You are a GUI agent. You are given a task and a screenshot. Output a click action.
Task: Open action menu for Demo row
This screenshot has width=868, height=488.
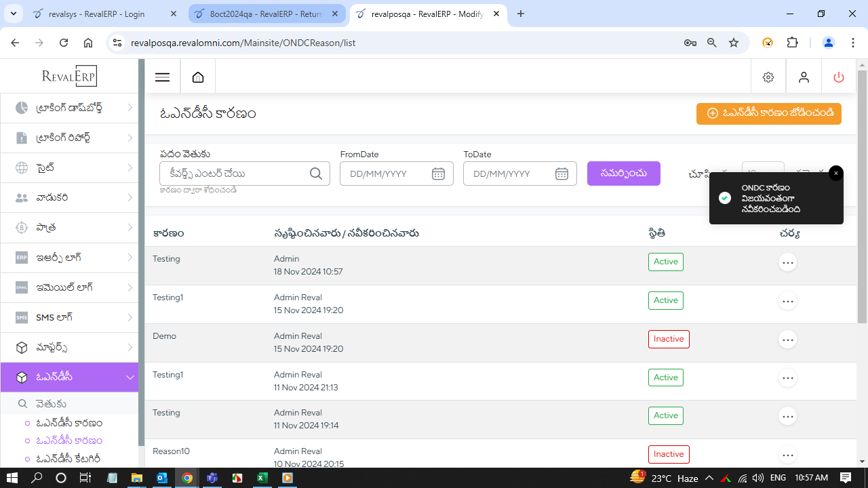click(787, 340)
